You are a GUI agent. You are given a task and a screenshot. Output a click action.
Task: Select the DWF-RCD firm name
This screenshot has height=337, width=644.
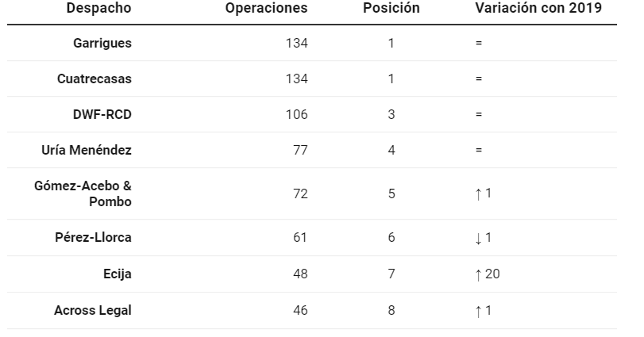tap(102, 114)
